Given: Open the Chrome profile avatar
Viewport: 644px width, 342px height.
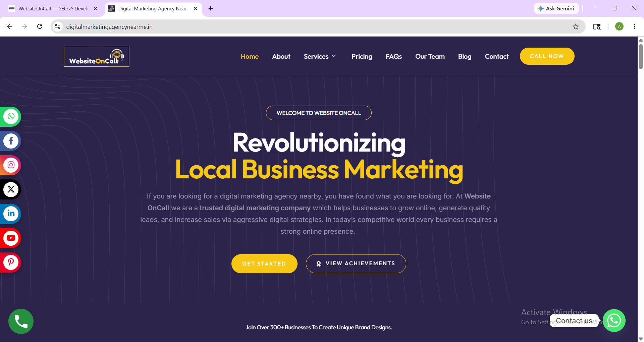Looking at the screenshot, I should pyautogui.click(x=619, y=26).
